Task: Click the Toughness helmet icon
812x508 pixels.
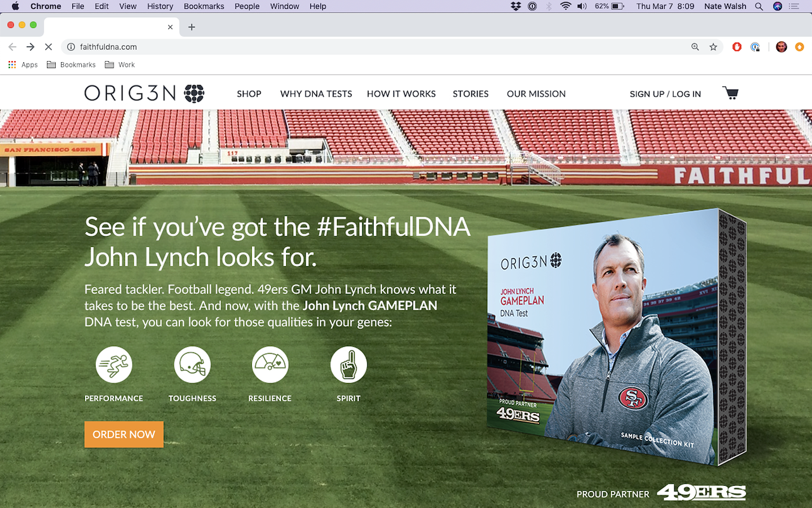Action: [192, 364]
